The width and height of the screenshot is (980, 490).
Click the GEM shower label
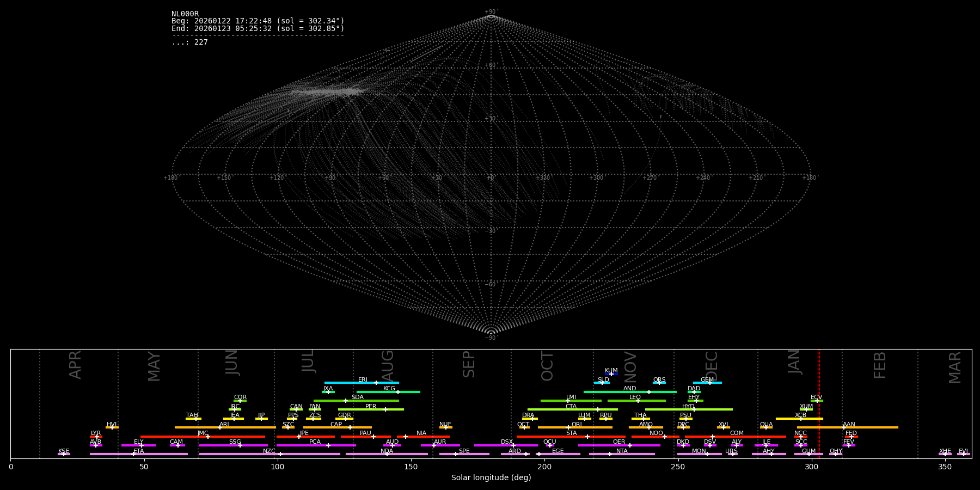click(x=707, y=380)
